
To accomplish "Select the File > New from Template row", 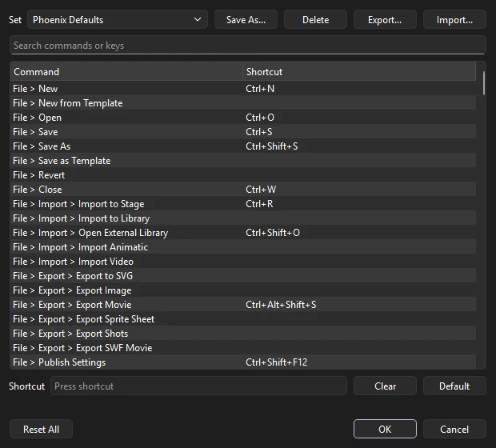I will 243,103.
